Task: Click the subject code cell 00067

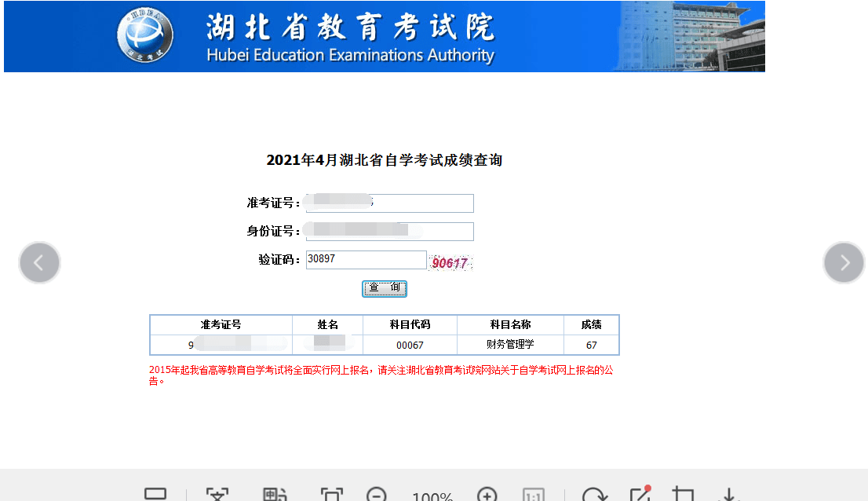Action: [x=410, y=345]
